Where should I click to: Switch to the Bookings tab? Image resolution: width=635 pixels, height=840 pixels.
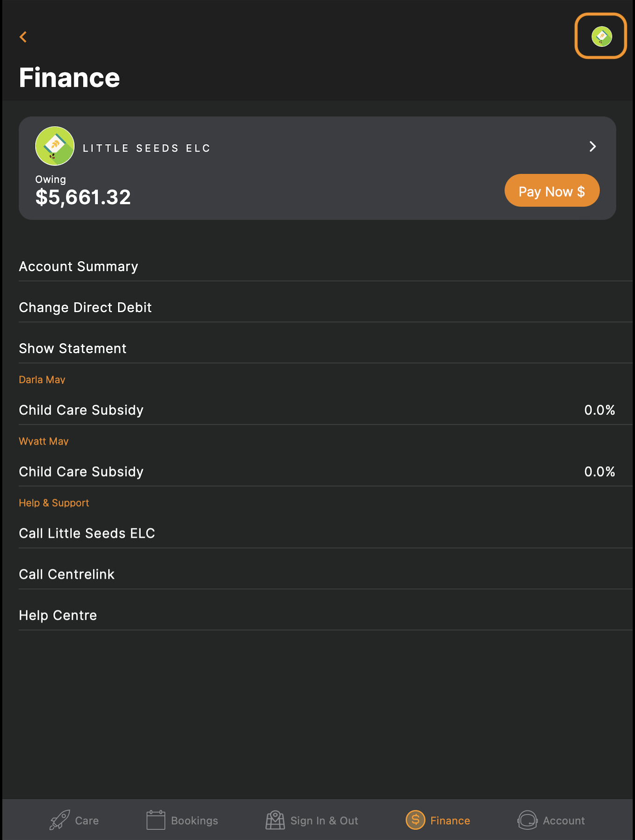(x=182, y=820)
